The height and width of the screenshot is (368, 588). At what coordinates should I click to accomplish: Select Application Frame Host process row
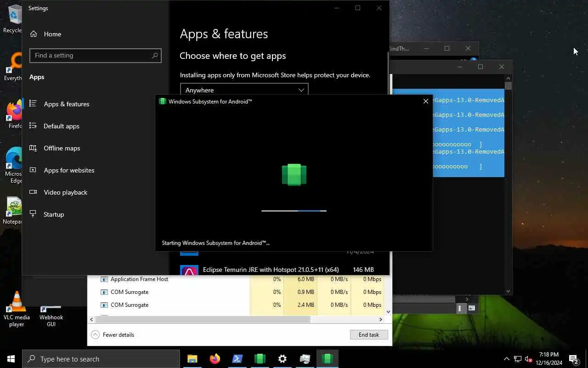(x=237, y=279)
